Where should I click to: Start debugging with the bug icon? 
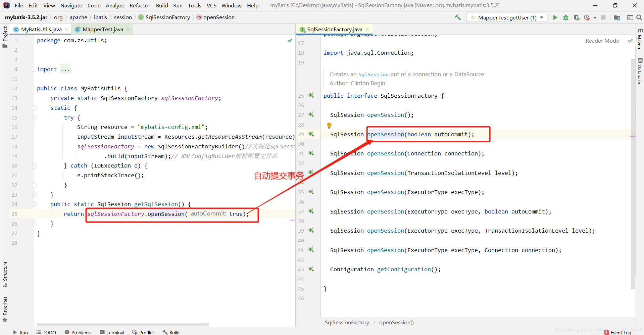coord(566,17)
